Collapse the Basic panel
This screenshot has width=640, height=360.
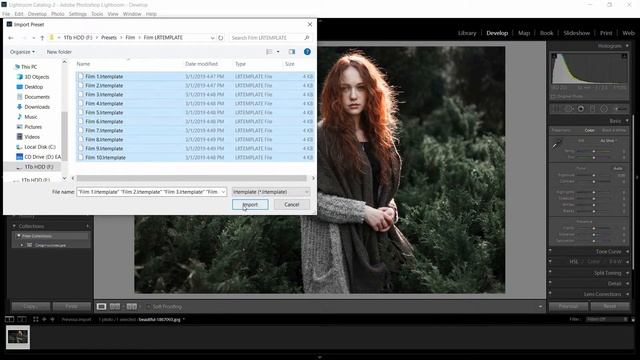point(627,121)
